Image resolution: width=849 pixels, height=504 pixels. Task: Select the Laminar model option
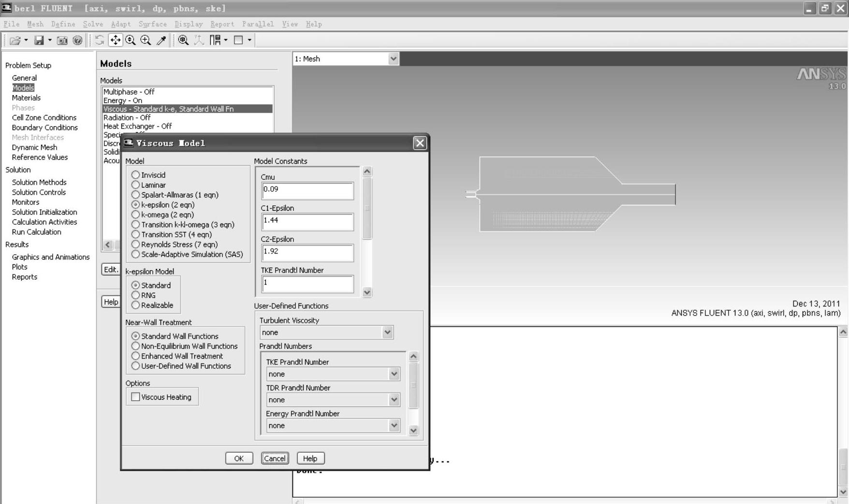[x=148, y=185]
